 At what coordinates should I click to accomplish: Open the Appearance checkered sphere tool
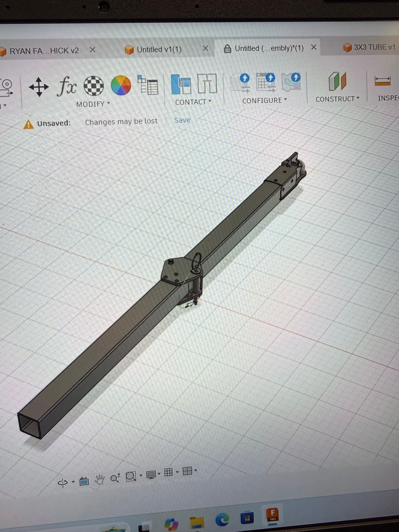tap(94, 86)
